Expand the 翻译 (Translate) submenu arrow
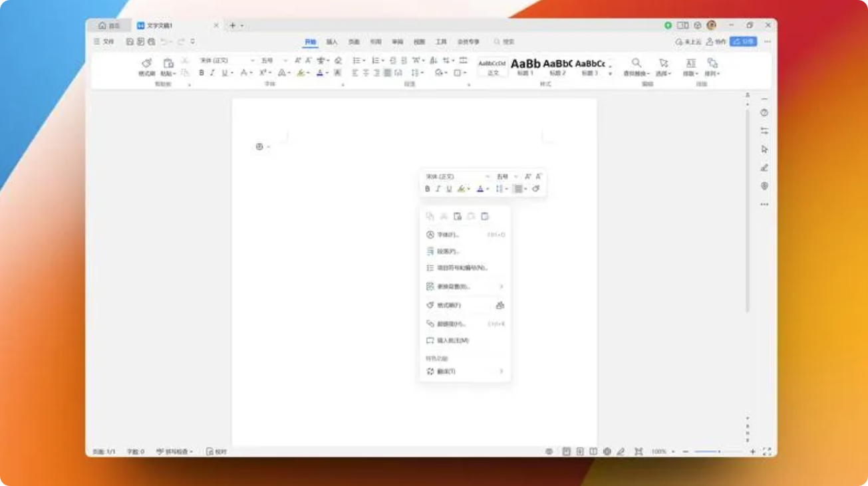Screen dimensions: 868x486 coord(501,371)
